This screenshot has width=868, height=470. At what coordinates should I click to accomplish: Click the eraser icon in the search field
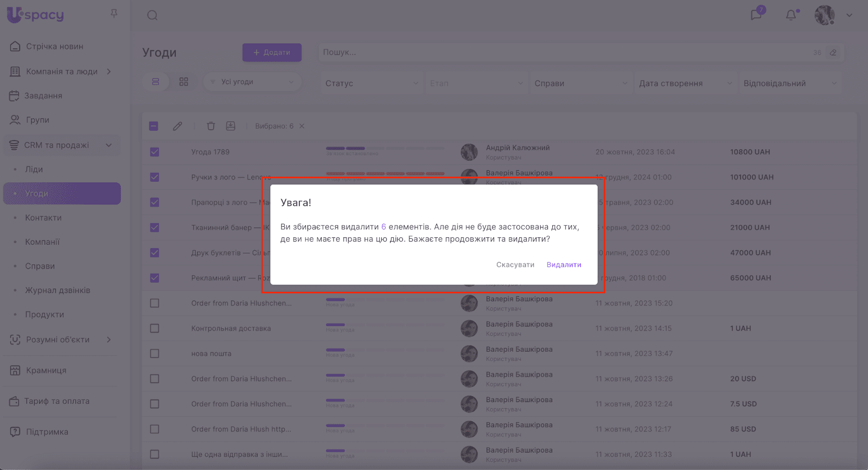[833, 53]
